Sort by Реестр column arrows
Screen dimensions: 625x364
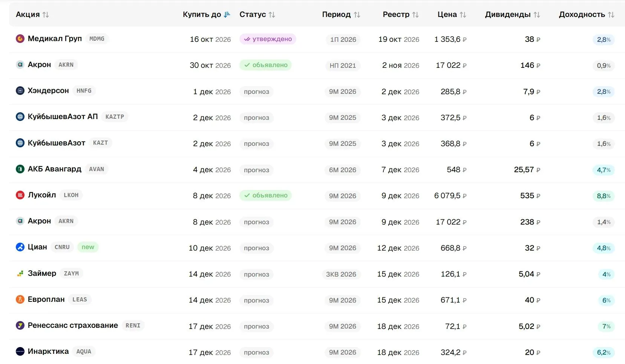pyautogui.click(x=415, y=15)
